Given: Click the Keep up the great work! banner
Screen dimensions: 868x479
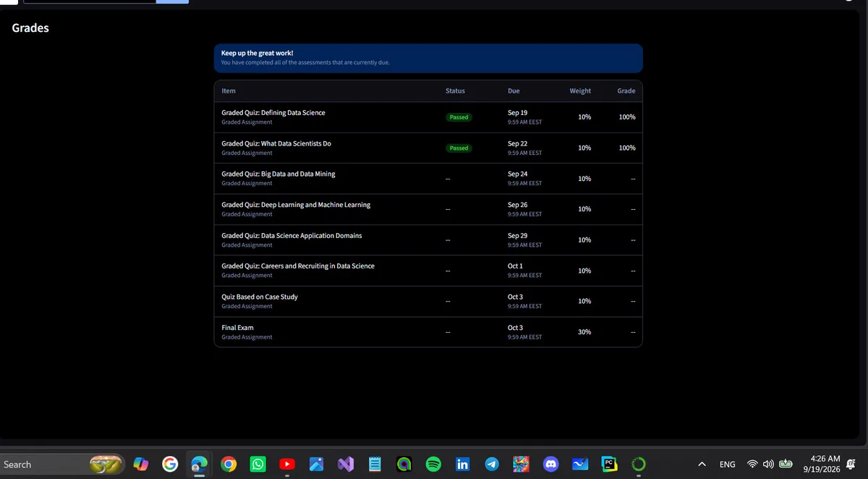Looking at the screenshot, I should pyautogui.click(x=428, y=58).
